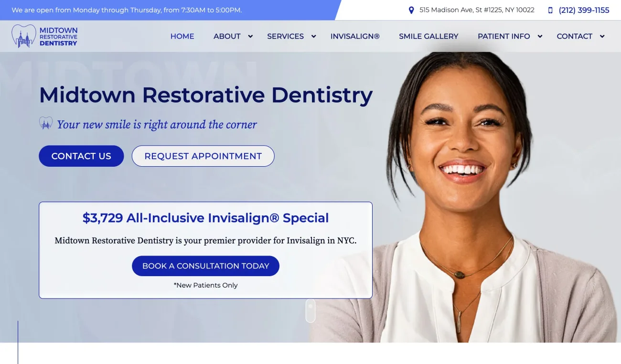The height and width of the screenshot is (364, 621).
Task: Click the Contact Us button
Action: [x=81, y=156]
